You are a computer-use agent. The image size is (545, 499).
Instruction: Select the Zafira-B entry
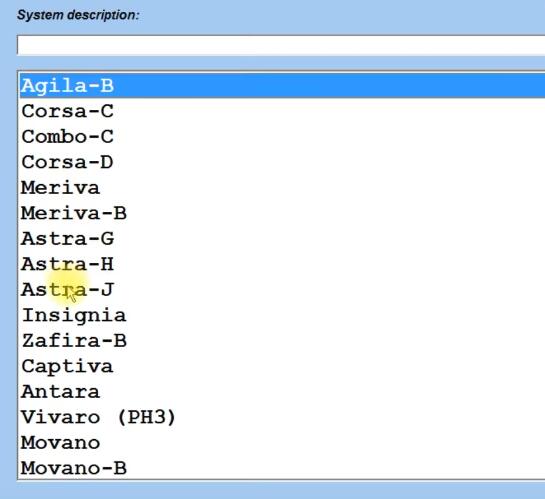point(74,341)
